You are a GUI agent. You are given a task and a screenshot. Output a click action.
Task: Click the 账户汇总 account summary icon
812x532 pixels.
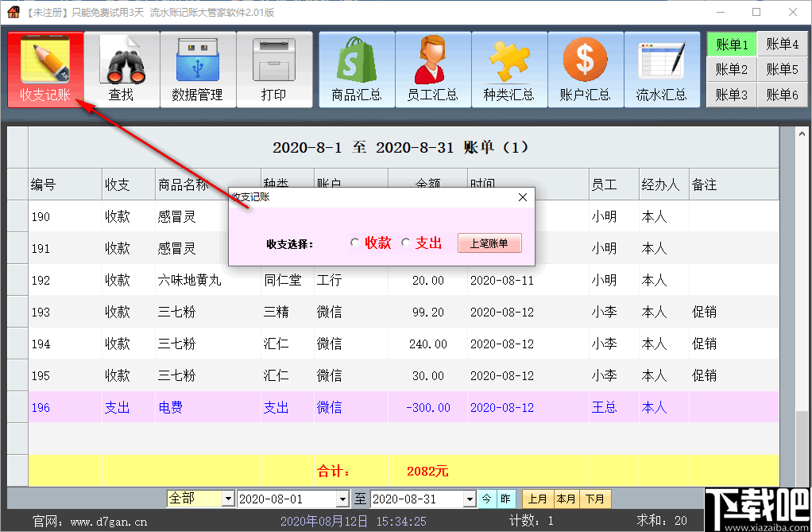(586, 68)
